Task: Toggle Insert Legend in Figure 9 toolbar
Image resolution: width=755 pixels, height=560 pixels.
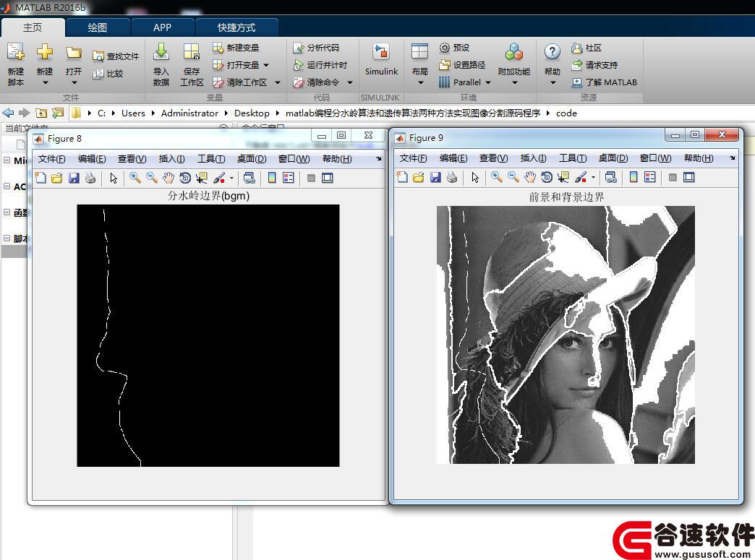Action: [649, 177]
